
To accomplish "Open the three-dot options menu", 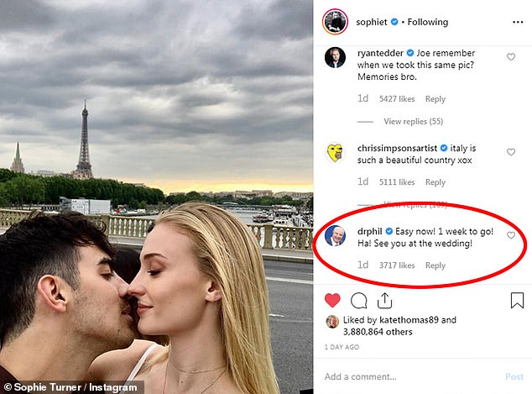I will click(x=518, y=22).
